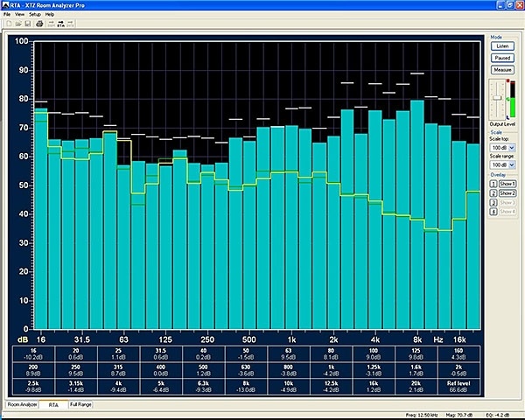The width and height of the screenshot is (525, 420).
Task: Click the XTZ app icon in title bar
Action: pyautogui.click(x=6, y=5)
